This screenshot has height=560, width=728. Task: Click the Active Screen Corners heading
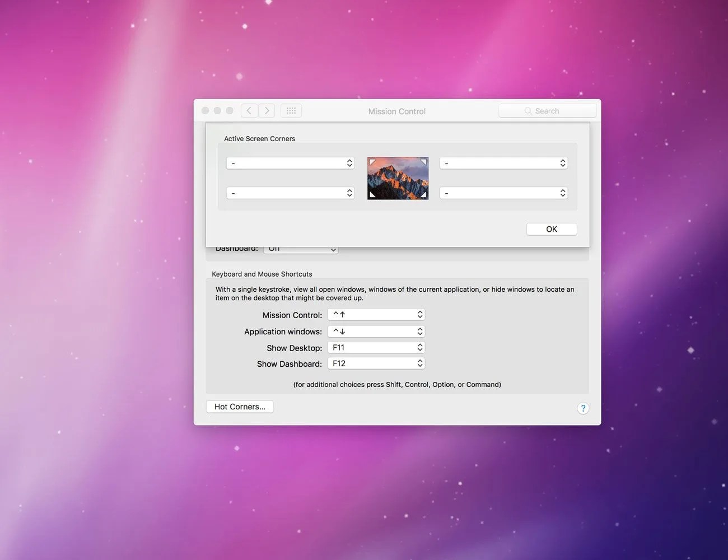tap(259, 139)
